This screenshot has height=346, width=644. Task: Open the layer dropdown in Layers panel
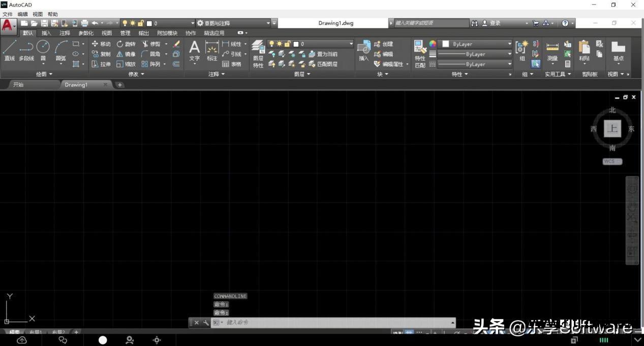tap(350, 44)
